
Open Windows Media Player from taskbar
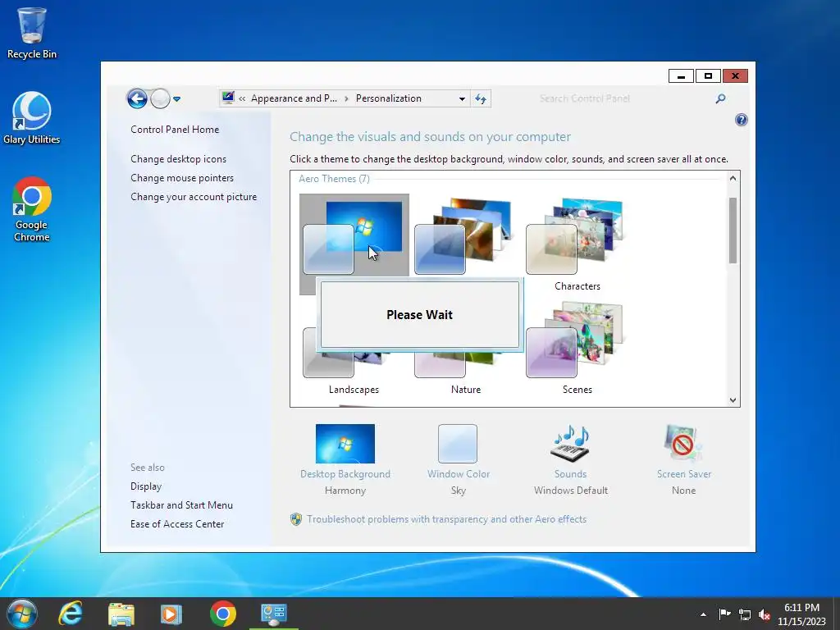tap(171, 614)
